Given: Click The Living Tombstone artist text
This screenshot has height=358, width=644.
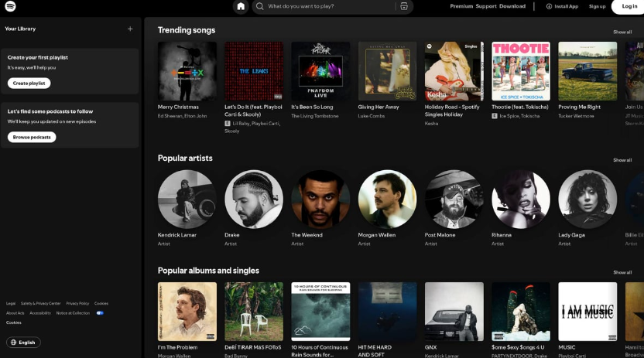Looking at the screenshot, I should click(x=314, y=116).
